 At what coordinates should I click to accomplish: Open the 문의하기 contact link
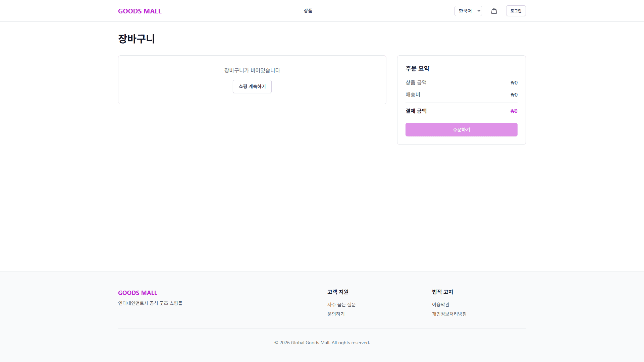coord(336,314)
